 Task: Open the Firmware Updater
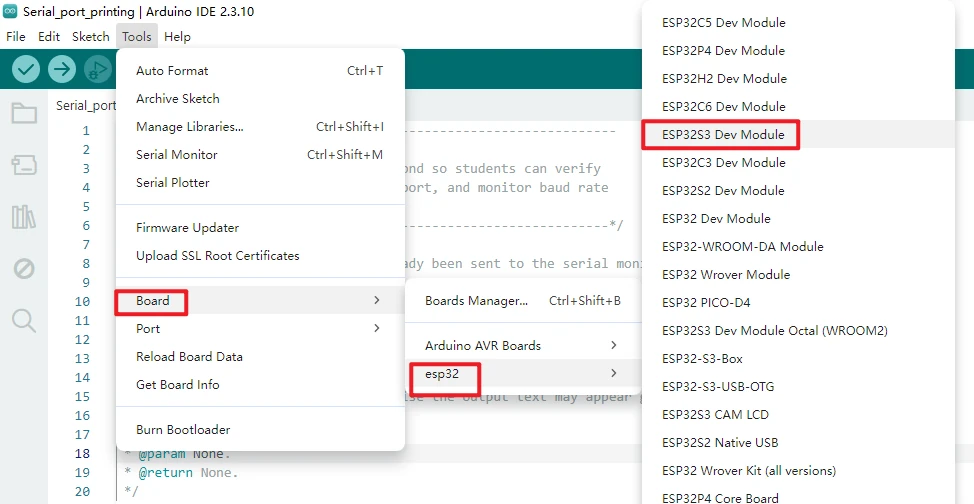click(x=260, y=227)
